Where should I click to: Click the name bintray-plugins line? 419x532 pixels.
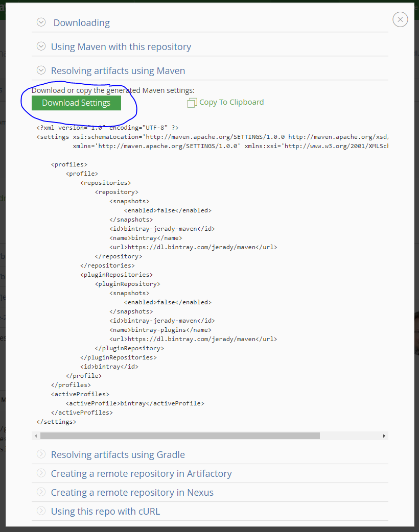click(160, 330)
